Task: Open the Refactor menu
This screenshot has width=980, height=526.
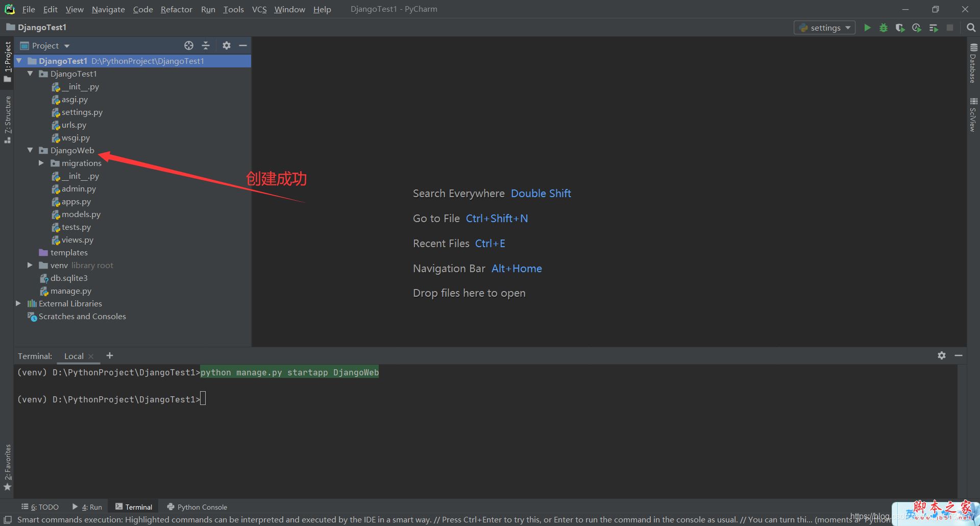Action: click(x=176, y=9)
